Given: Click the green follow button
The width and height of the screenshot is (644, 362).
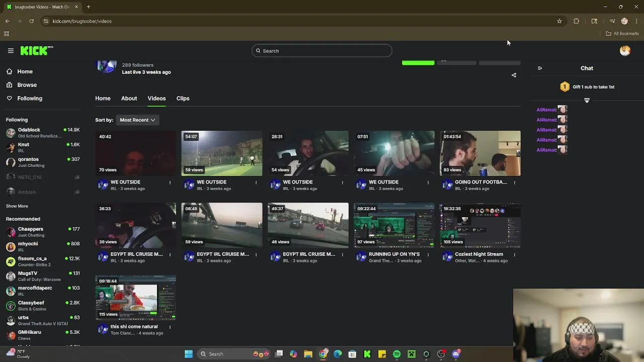Looking at the screenshot, I should pyautogui.click(x=418, y=62).
